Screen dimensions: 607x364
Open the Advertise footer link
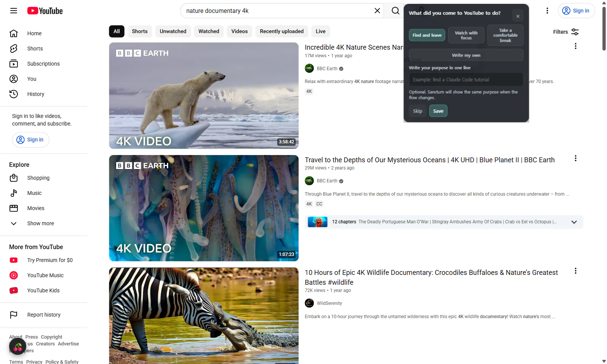68,344
